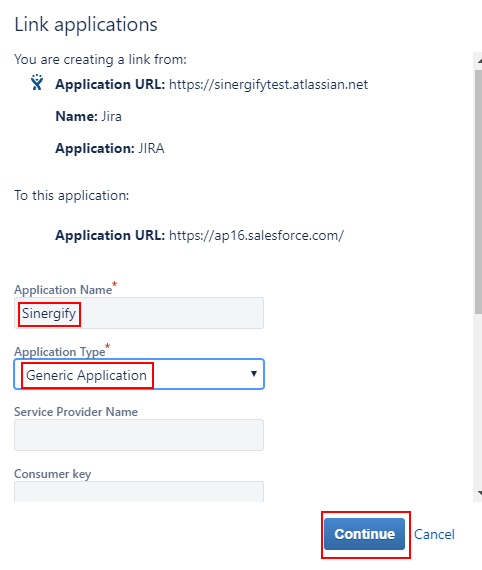The image size is (482, 570).
Task: Click the vertical scrollbar thumb
Action: (x=478, y=192)
